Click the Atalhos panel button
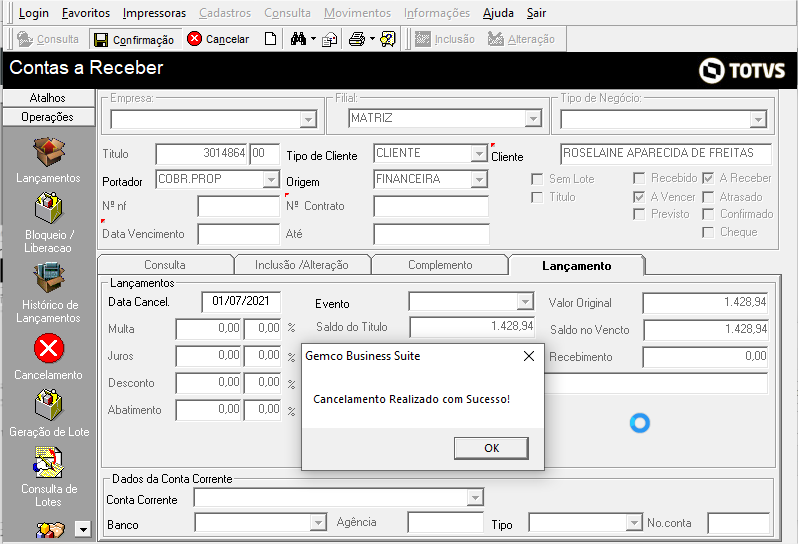The image size is (798, 544). click(x=48, y=98)
